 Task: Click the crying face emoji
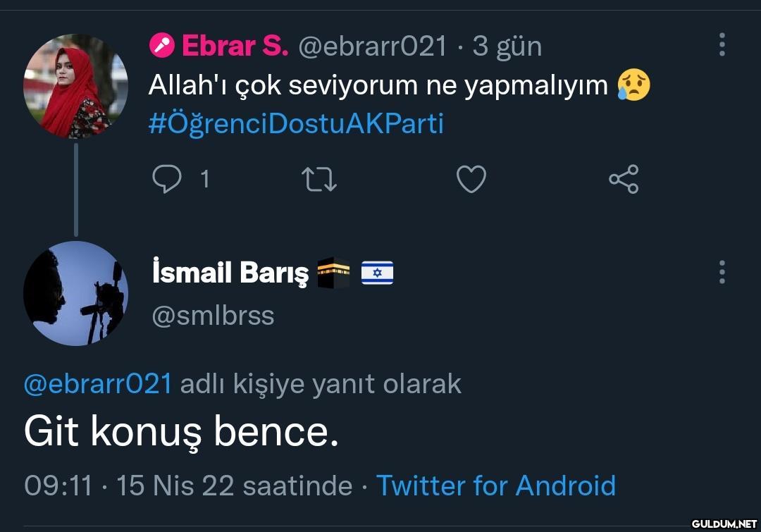click(x=633, y=85)
